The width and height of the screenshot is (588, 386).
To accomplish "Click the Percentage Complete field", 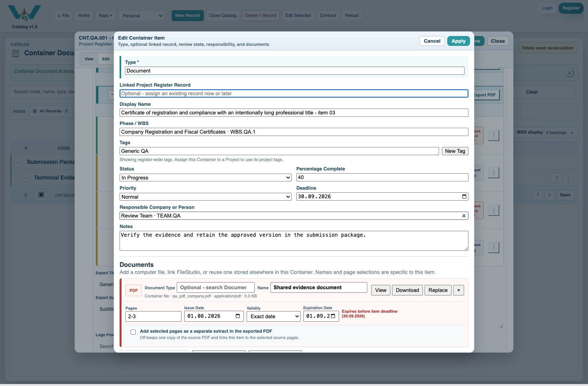I will pyautogui.click(x=382, y=178).
